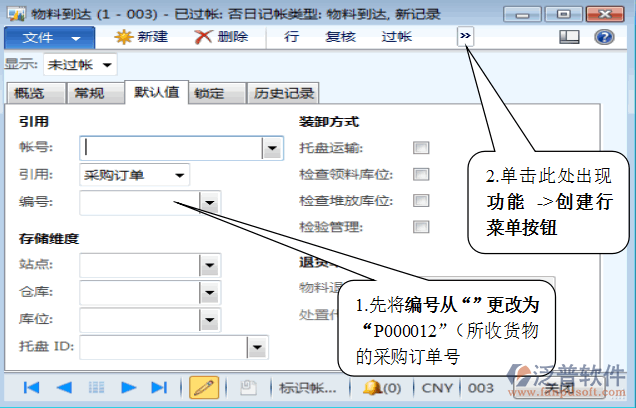Viewport: 636px width, 408px height.
Task: Toggle the layout view pane icon
Action: [569, 37]
